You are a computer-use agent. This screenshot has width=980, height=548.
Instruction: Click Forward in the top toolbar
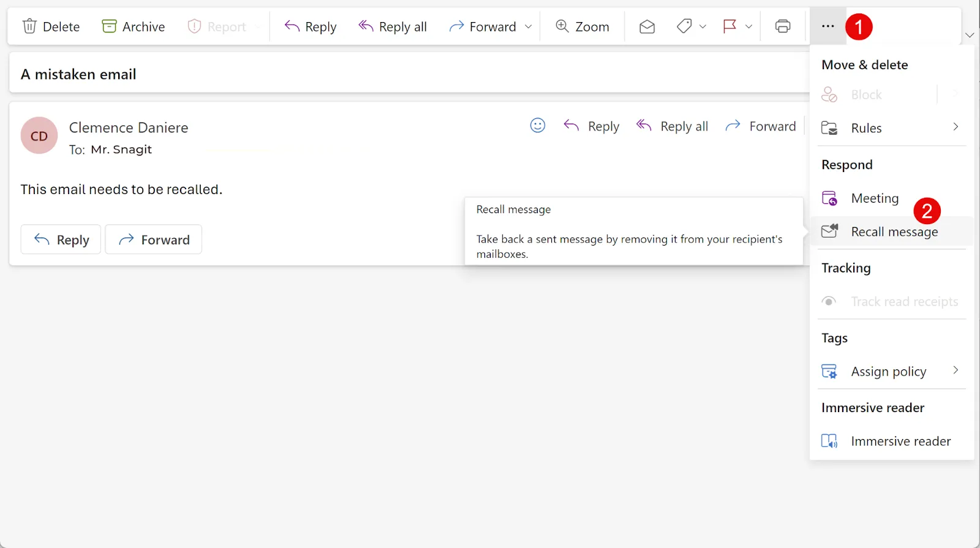(x=483, y=26)
